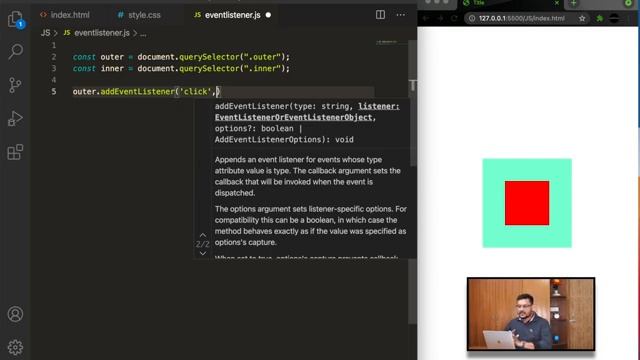Show previous signature in parameter hint
640x360 pixels.
[x=203, y=235]
